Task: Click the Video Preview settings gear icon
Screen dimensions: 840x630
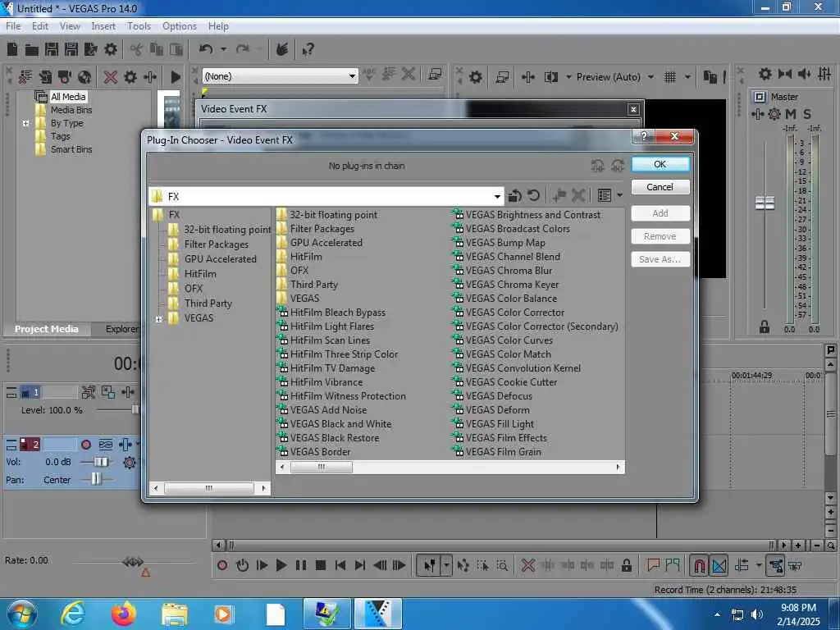Action: click(475, 77)
